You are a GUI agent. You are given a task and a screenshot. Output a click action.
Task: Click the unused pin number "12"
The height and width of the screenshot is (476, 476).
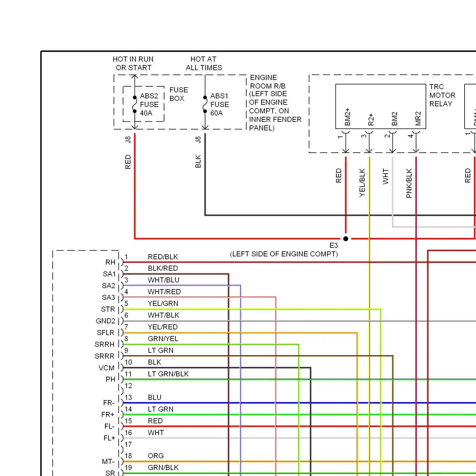[128, 386]
